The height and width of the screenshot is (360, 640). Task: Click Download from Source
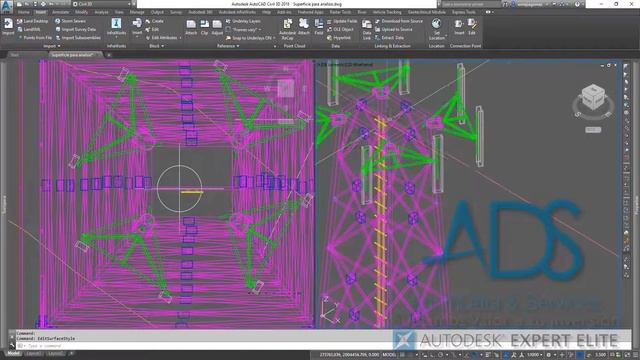pyautogui.click(x=399, y=21)
